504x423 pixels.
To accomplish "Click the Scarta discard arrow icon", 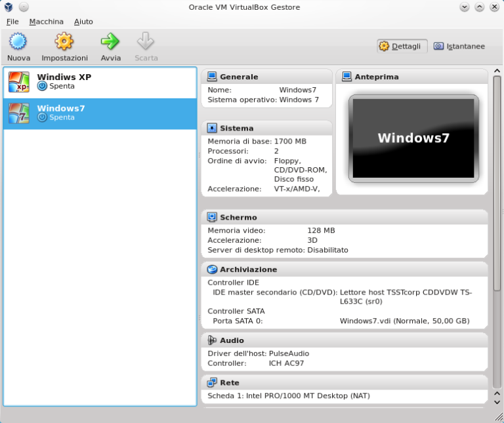I will tap(146, 43).
